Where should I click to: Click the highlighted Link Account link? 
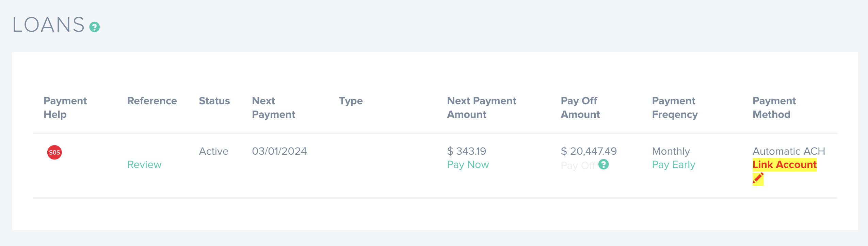784,165
